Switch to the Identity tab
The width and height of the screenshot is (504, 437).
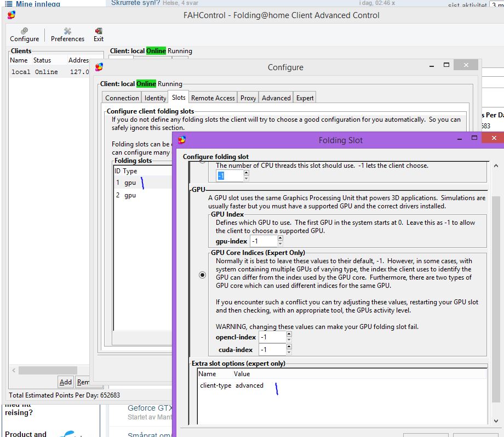click(155, 98)
